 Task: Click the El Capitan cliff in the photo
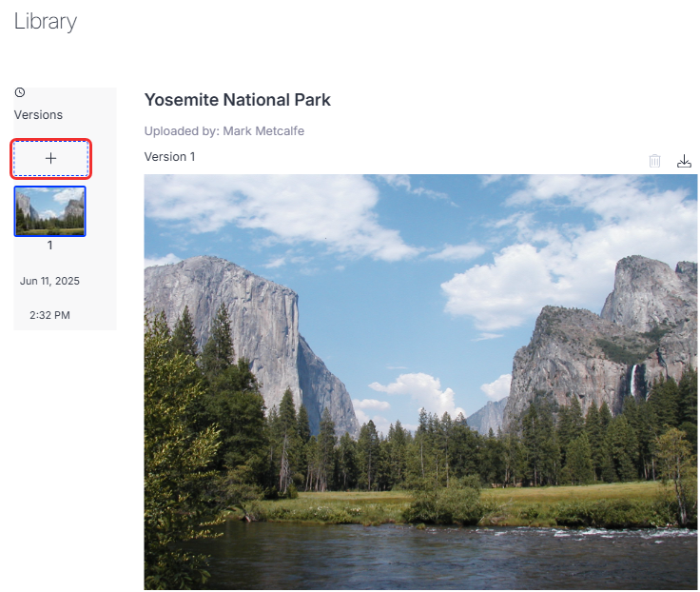(241, 322)
